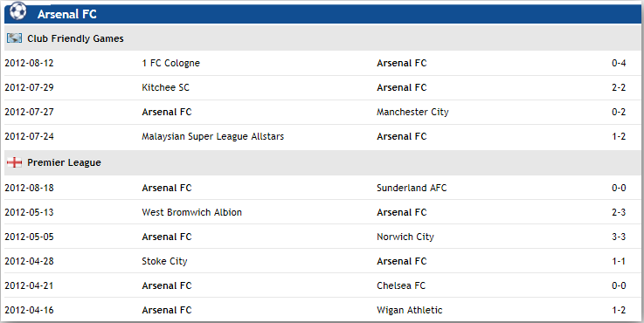This screenshot has width=644, height=323.
Task: Select the Premier League section heading
Action: 64,162
